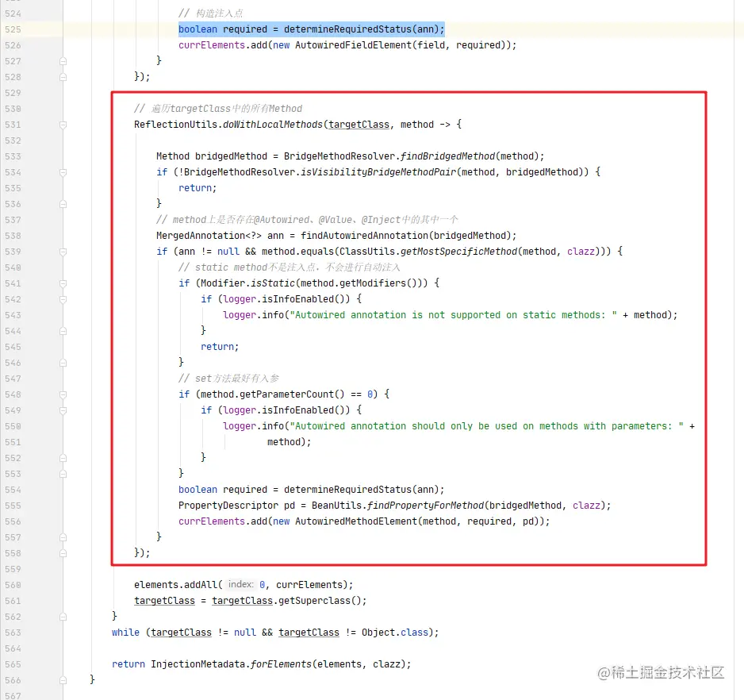Viewport: 744px width, 700px height.
Task: Collapse the fold marker at line 531
Action: point(63,125)
